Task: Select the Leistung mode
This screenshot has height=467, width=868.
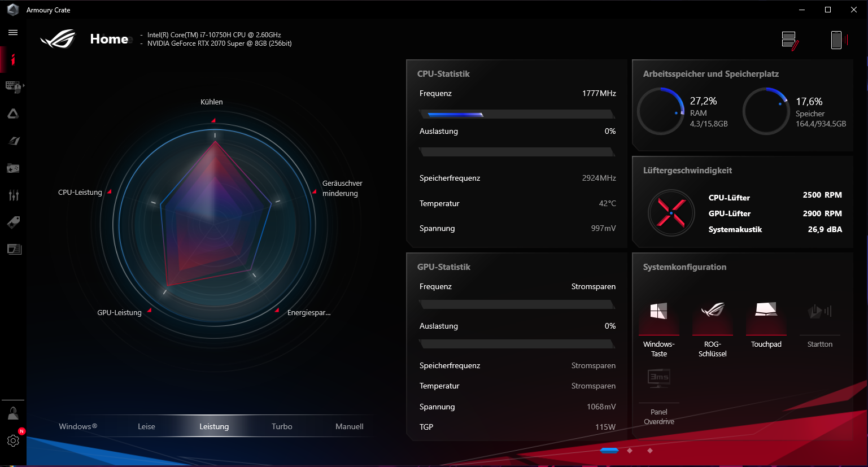Action: pyautogui.click(x=214, y=426)
